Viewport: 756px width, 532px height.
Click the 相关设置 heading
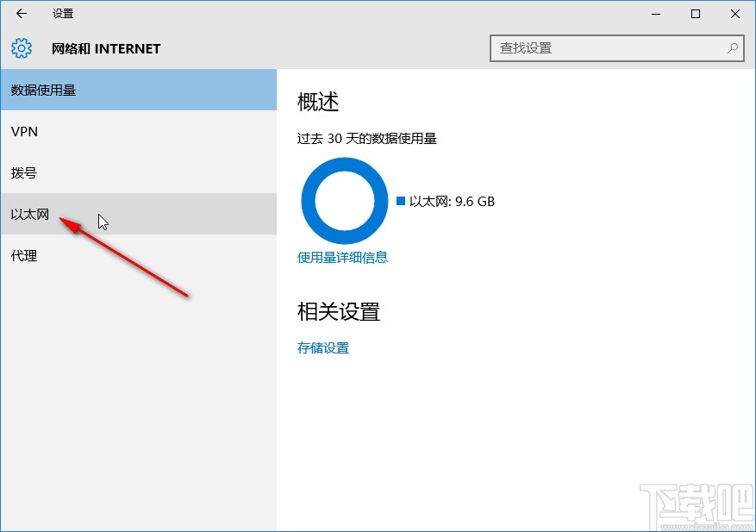339,313
